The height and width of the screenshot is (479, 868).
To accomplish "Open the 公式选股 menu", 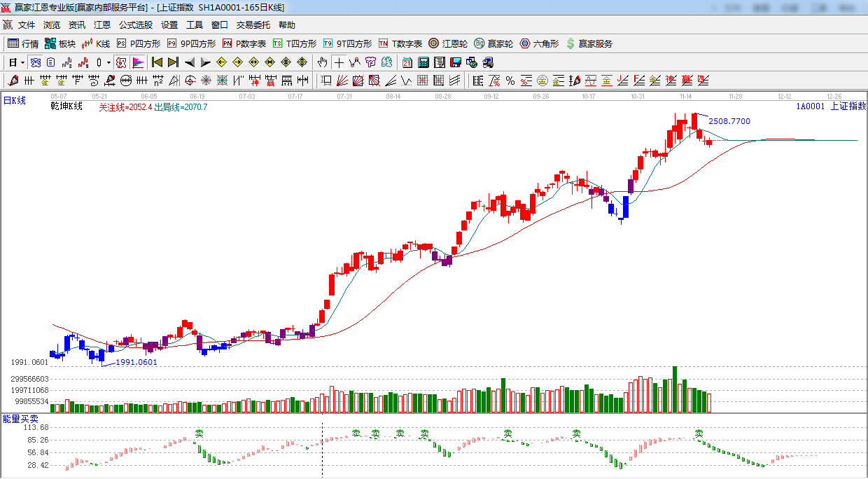I will tap(135, 25).
